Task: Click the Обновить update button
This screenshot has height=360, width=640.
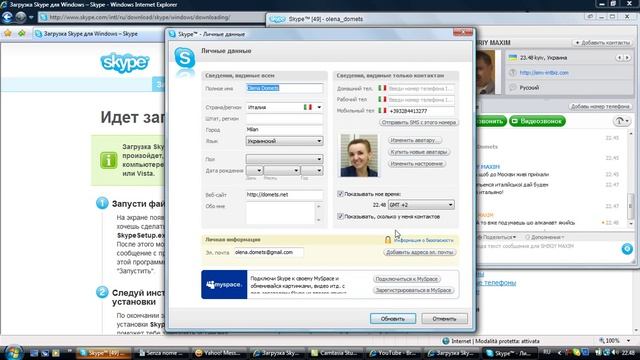Action: coord(393,319)
